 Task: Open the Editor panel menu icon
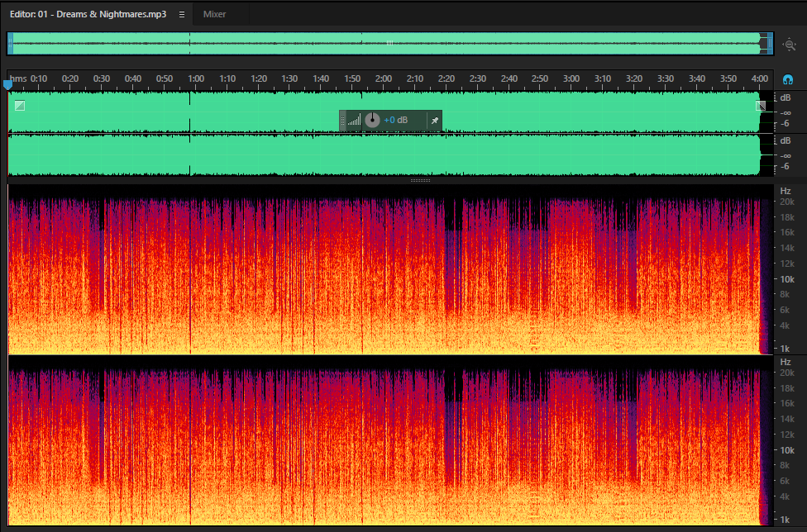pyautogui.click(x=182, y=14)
